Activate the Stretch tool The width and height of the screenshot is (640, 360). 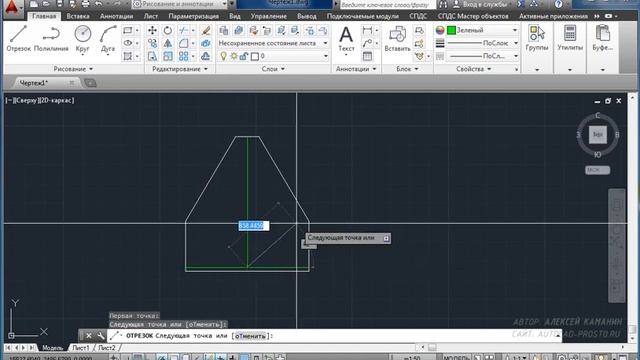[152, 56]
